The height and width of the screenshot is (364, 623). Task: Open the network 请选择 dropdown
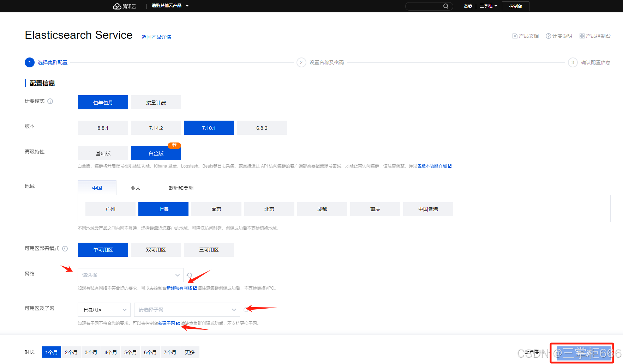click(x=130, y=275)
